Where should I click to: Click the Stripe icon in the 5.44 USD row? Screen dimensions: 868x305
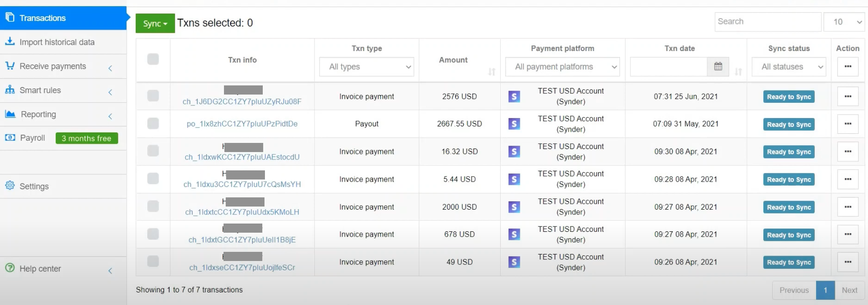[514, 179]
